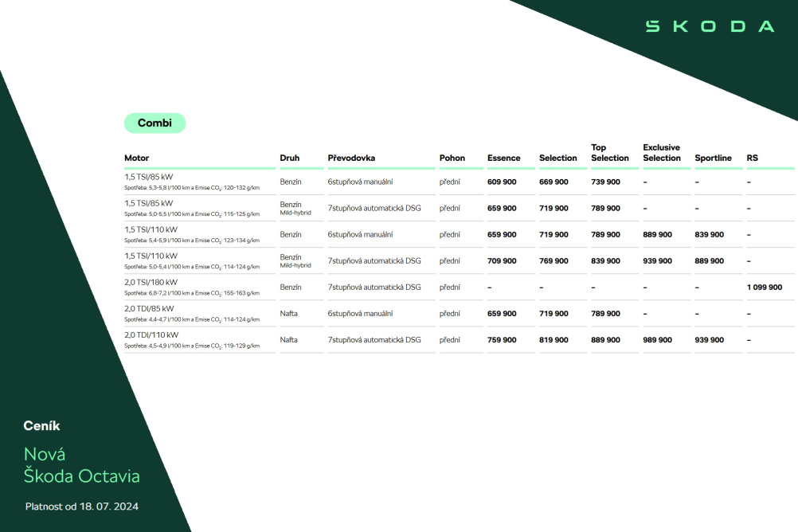Image resolution: width=798 pixels, height=532 pixels.
Task: Select the 2,0 TDI/85 kW motor name
Action: click(149, 308)
